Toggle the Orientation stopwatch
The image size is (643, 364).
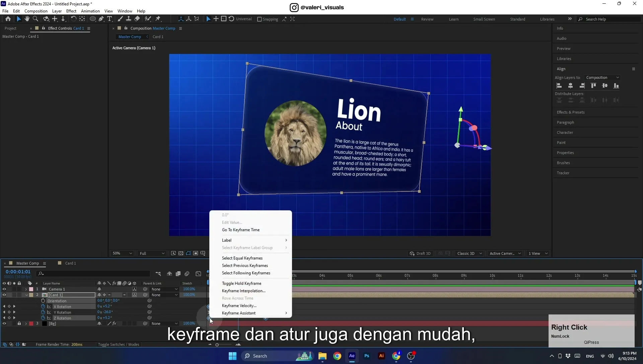[x=43, y=301]
